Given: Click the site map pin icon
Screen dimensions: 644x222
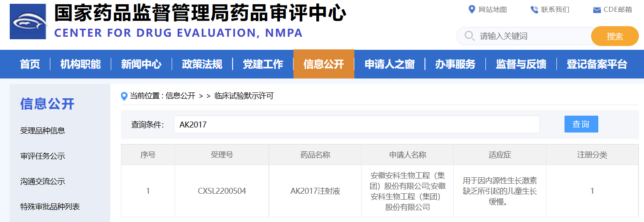Looking at the screenshot, I should point(472,9).
